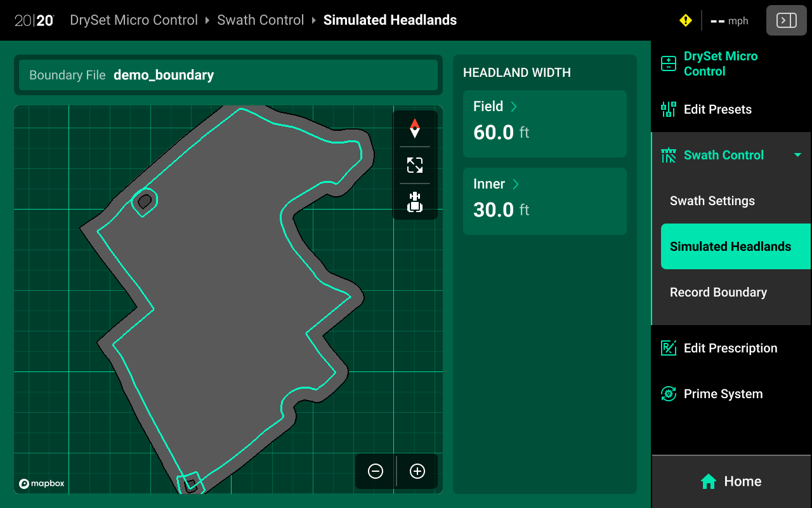The height and width of the screenshot is (508, 812).
Task: Go to the Home screen
Action: pos(731,481)
